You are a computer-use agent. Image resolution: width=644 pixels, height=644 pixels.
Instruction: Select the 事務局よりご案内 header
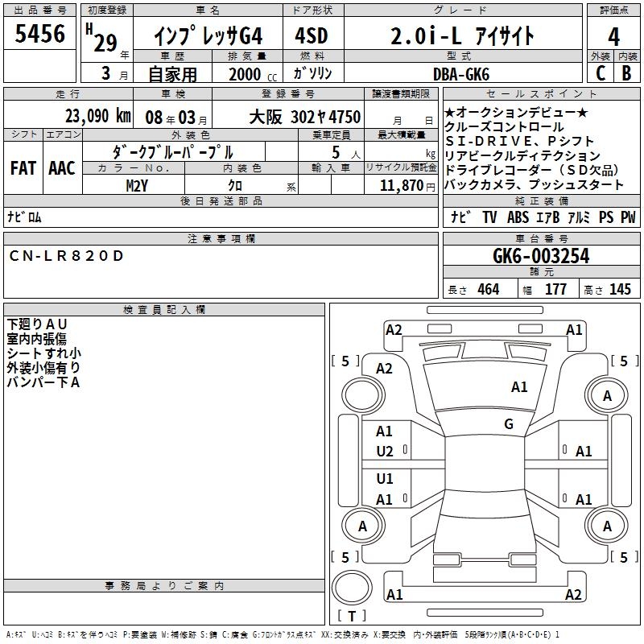(x=164, y=586)
